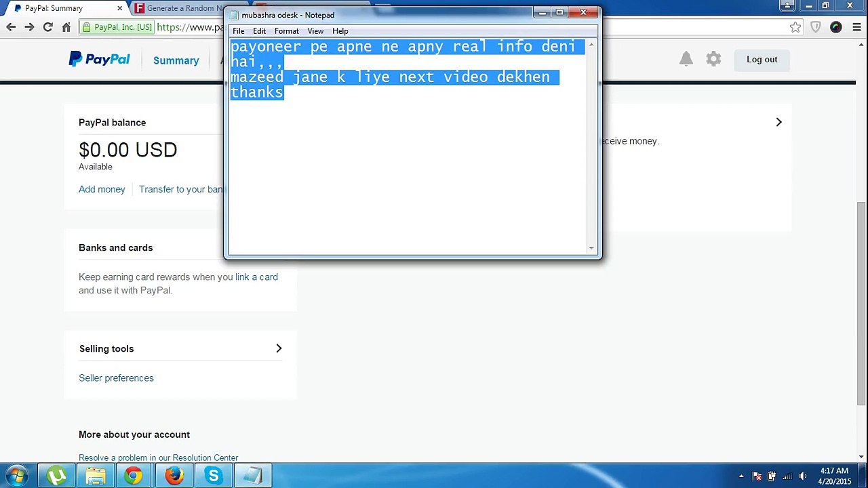Go back with the browser back arrow

pos(11,27)
